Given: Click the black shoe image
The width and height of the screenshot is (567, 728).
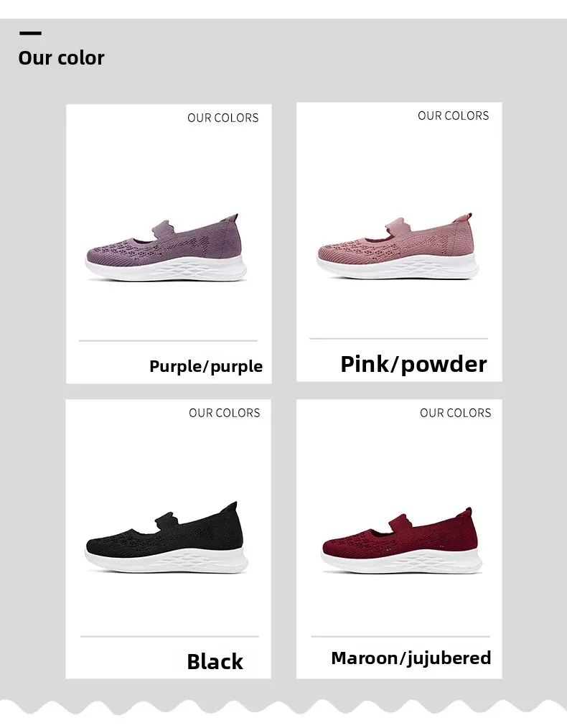Looking at the screenshot, I should pyautogui.click(x=166, y=538).
